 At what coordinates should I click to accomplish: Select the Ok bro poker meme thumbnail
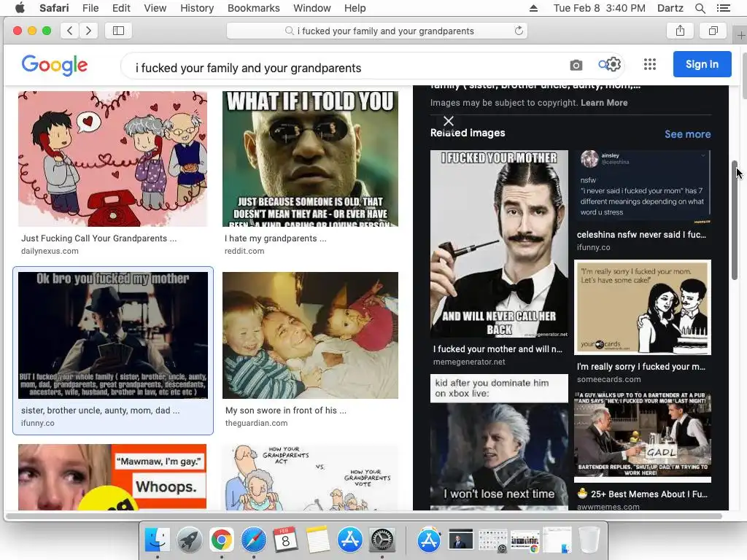pyautogui.click(x=113, y=335)
